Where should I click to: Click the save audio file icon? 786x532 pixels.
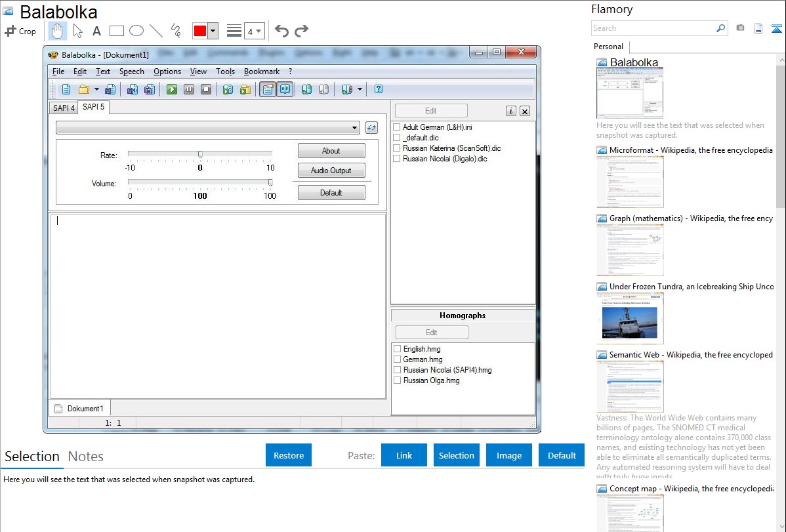[x=133, y=89]
